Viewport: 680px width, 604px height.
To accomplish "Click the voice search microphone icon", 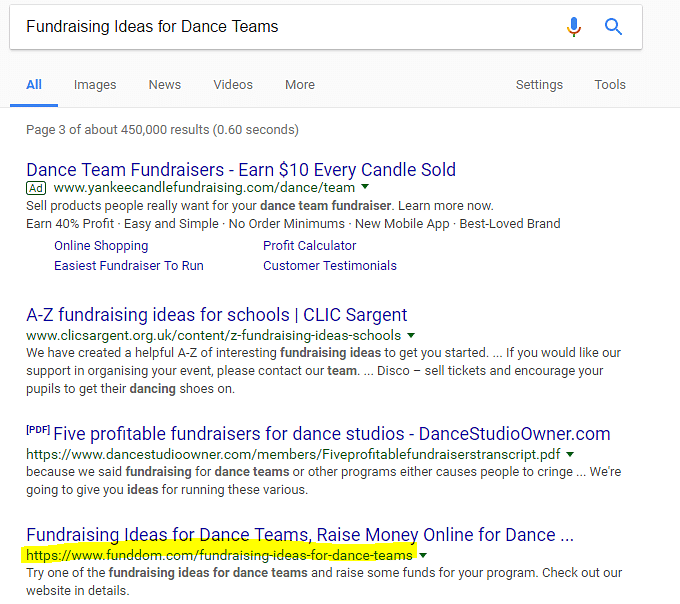I will click(573, 27).
